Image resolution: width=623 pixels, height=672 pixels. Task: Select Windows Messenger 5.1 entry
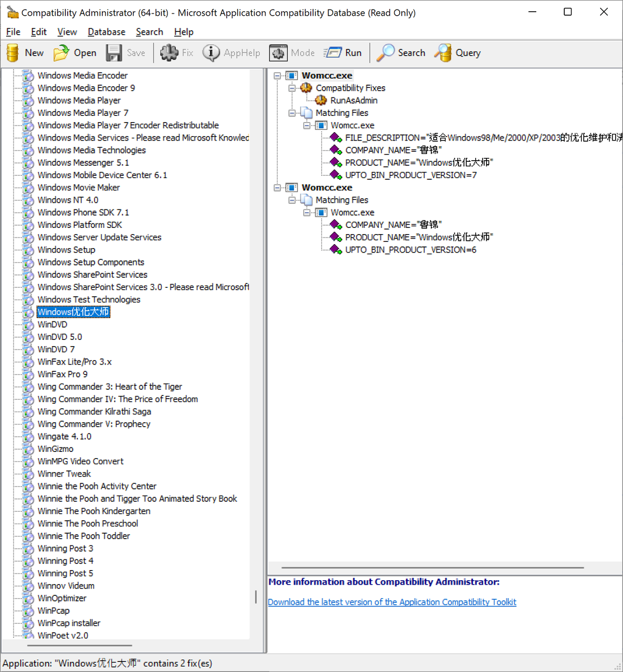point(83,162)
